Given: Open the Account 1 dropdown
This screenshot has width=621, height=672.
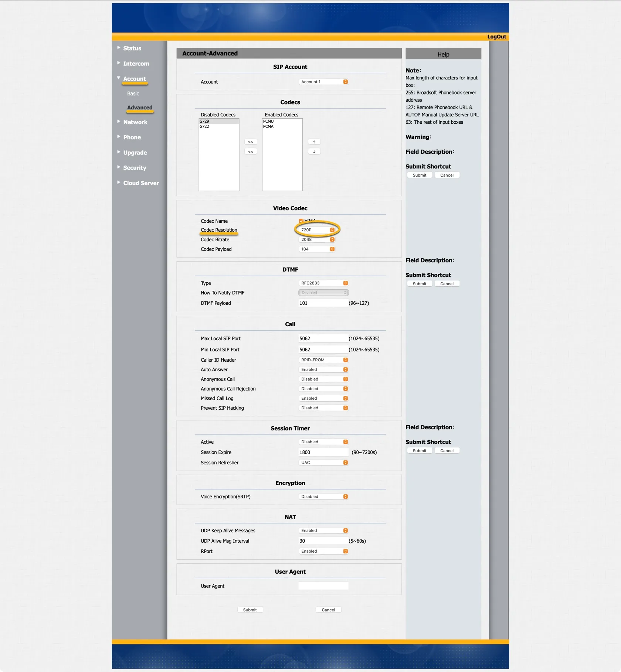Looking at the screenshot, I should pos(323,82).
